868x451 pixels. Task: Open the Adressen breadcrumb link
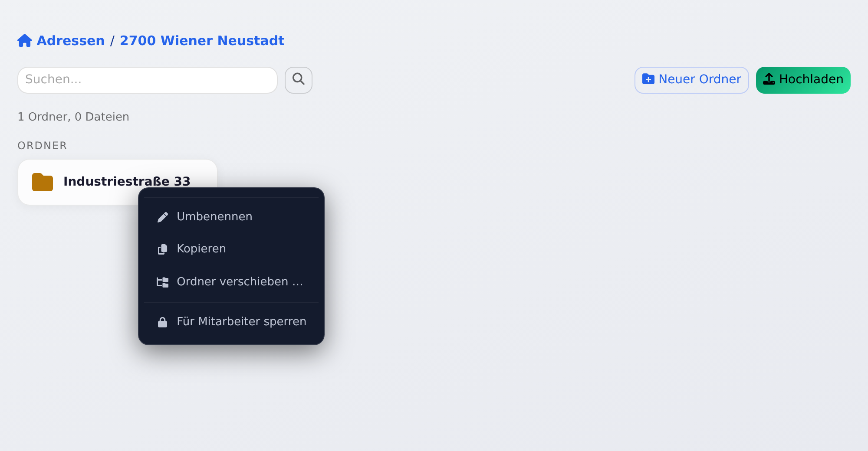(71, 40)
